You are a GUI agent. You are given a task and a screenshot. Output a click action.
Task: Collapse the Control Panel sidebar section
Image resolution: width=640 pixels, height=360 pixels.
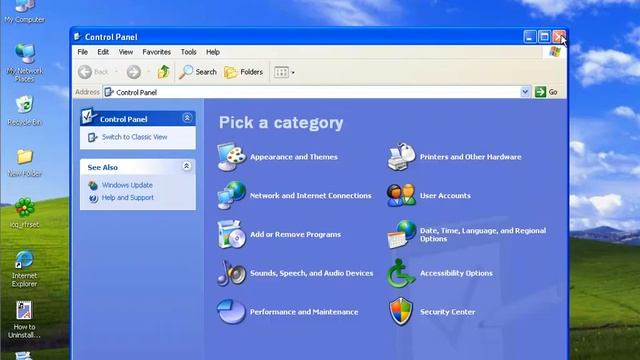point(187,118)
